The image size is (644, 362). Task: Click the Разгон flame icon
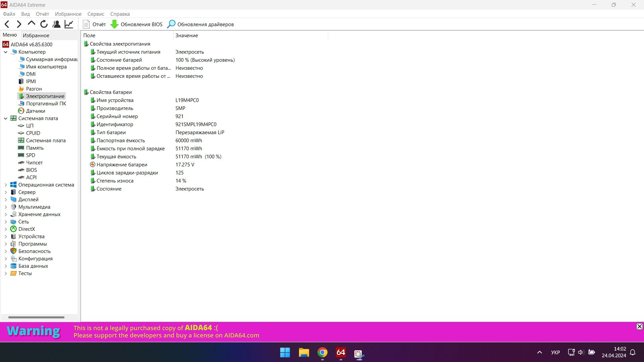tap(21, 89)
